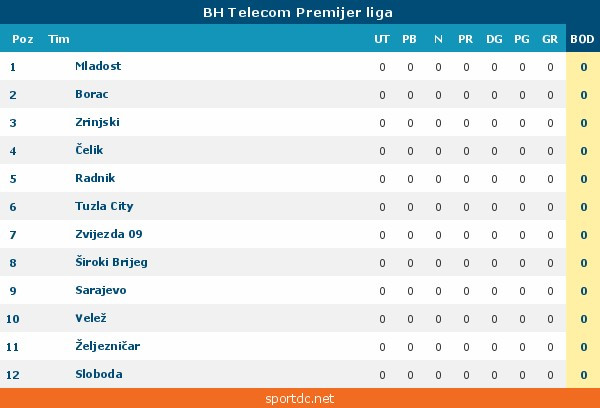Select the Sarajevo team name

click(x=100, y=290)
